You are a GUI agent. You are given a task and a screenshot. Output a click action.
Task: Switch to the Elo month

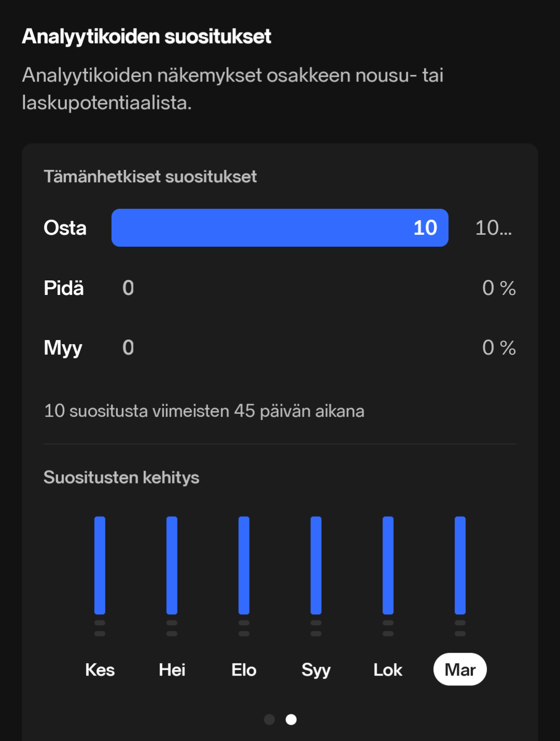[244, 669]
